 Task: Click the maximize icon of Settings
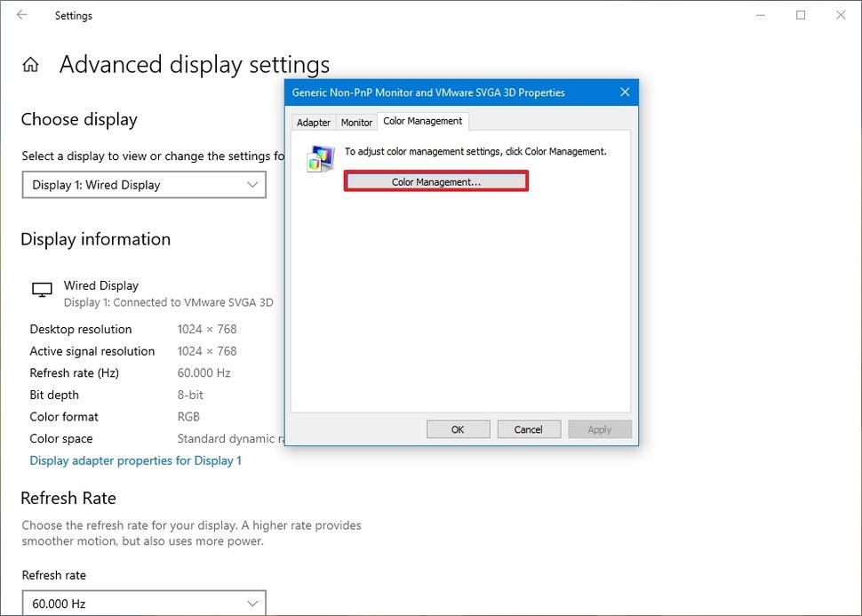(x=801, y=15)
